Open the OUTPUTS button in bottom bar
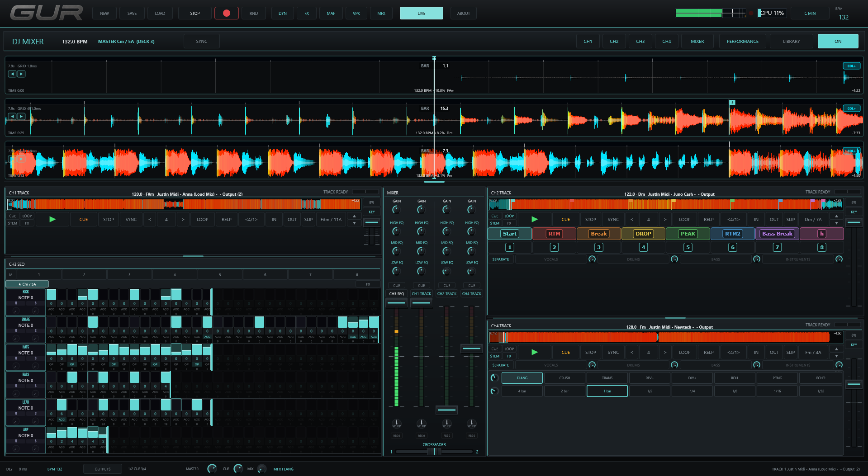This screenshot has height=476, width=868. tap(103, 469)
